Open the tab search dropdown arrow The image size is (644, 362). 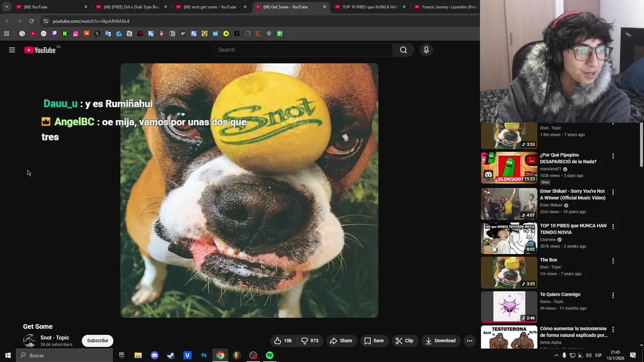[x=7, y=7]
